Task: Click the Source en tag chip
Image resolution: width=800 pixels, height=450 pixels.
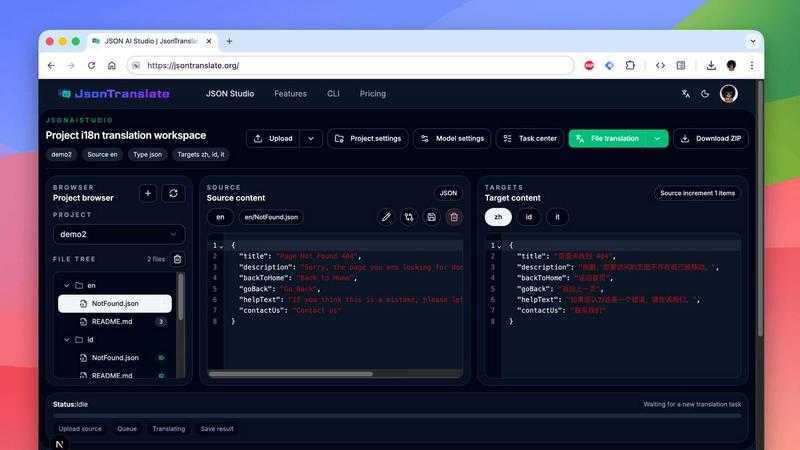Action: click(102, 155)
